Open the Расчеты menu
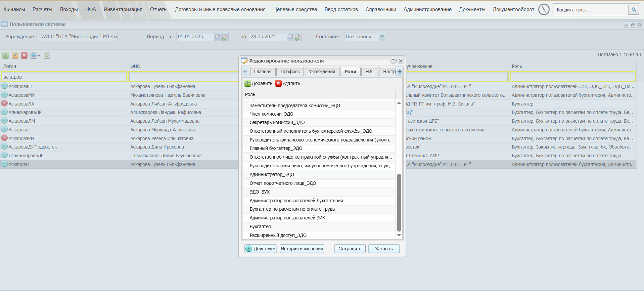Viewport: 644px width, 291px height. point(42,9)
